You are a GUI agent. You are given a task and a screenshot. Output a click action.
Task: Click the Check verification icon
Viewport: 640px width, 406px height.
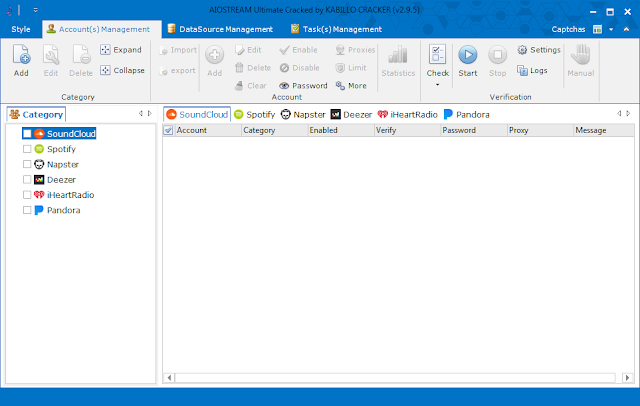(x=437, y=54)
